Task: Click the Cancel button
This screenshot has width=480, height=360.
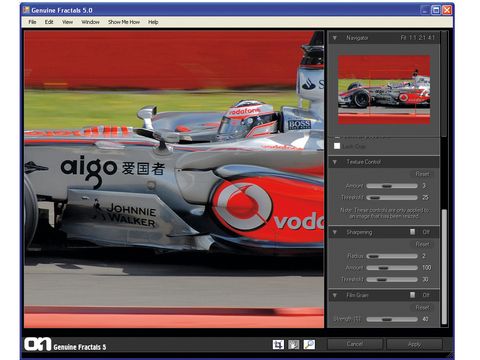Action: point(355,344)
